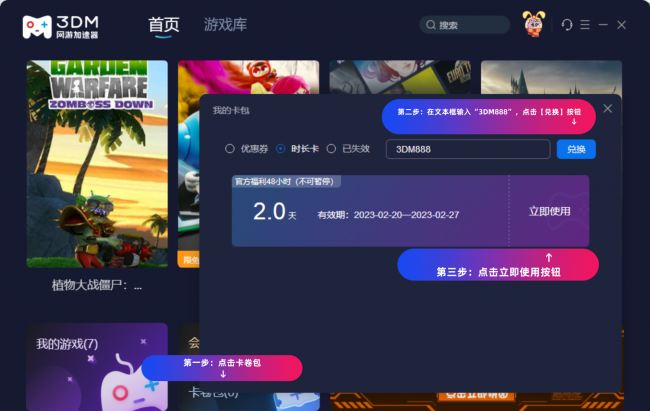This screenshot has width=650, height=411.
Task: Switch to 首页 tab
Action: [x=164, y=25]
